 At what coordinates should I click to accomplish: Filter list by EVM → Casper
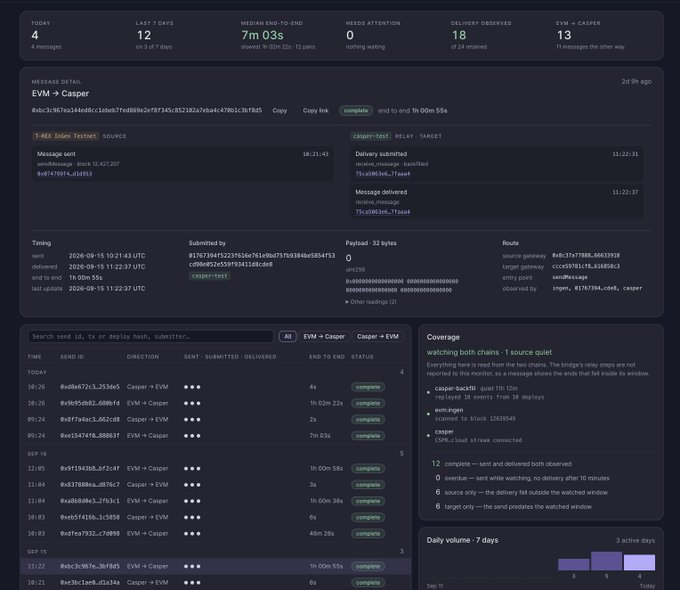324,337
